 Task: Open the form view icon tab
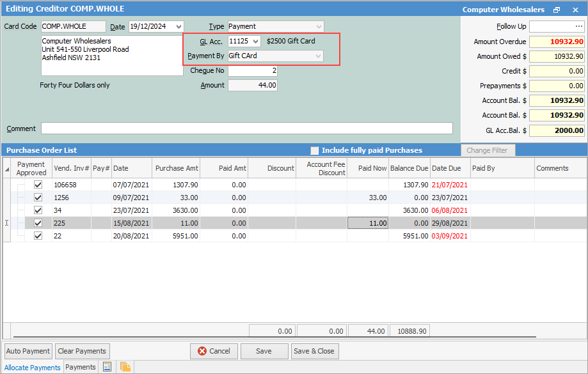tap(107, 367)
